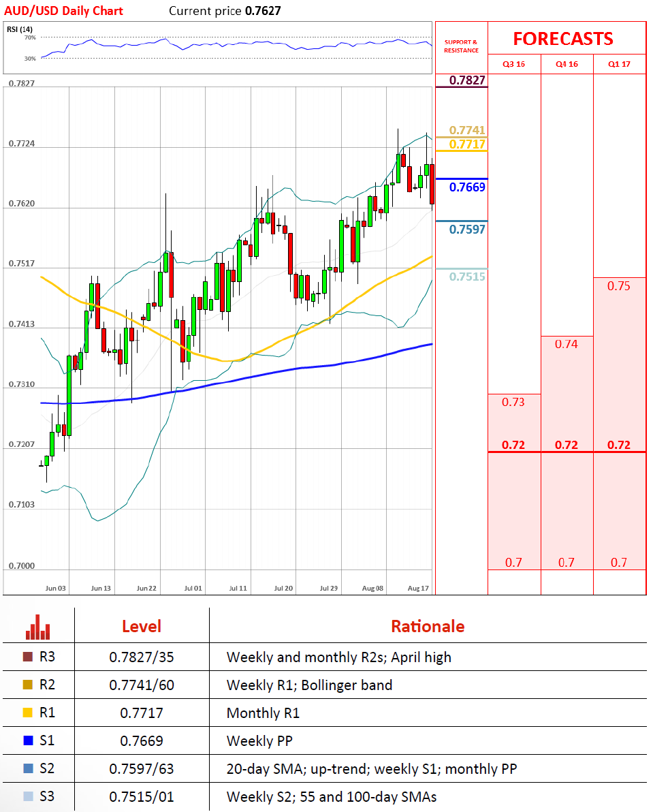The width and height of the screenshot is (653, 812).
Task: Click the RSI (14) indicator label
Action: click(x=20, y=29)
